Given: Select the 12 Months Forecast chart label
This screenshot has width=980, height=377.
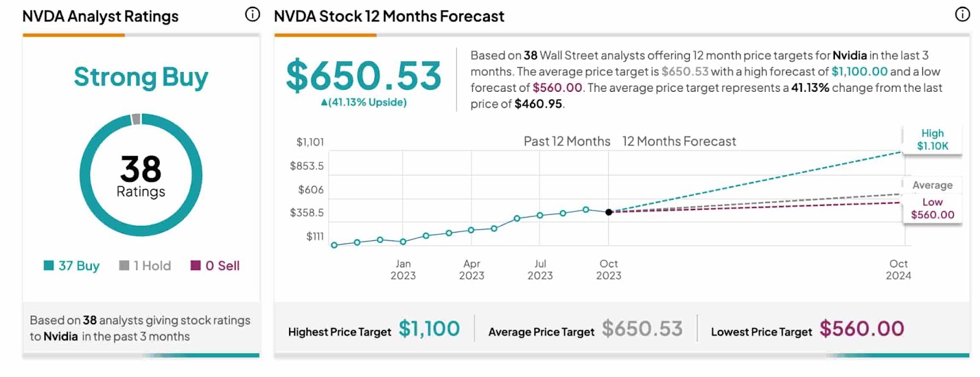Looking at the screenshot, I should pos(679,141).
